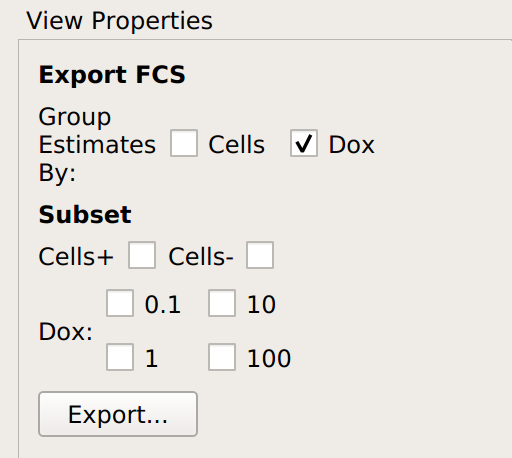The width and height of the screenshot is (512, 458).
Task: Click the 100 value label text
Action: point(269,359)
